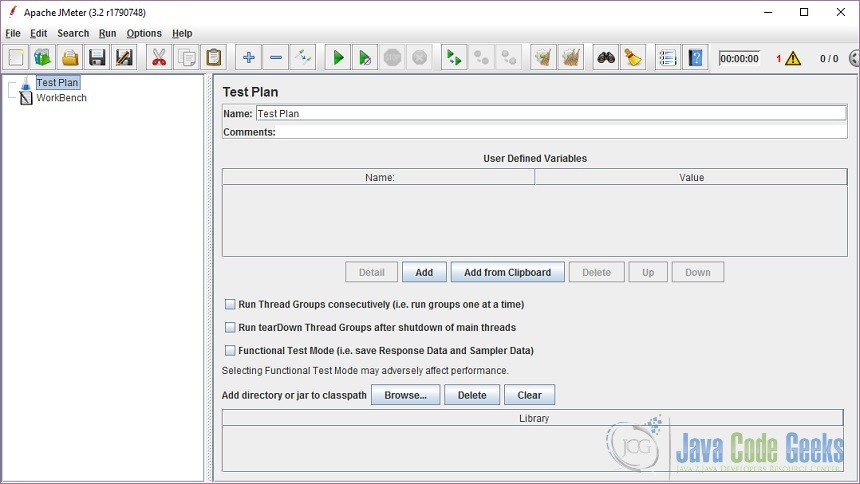The width and height of the screenshot is (860, 484).
Task: Click the red error count 1
Action: (x=778, y=59)
